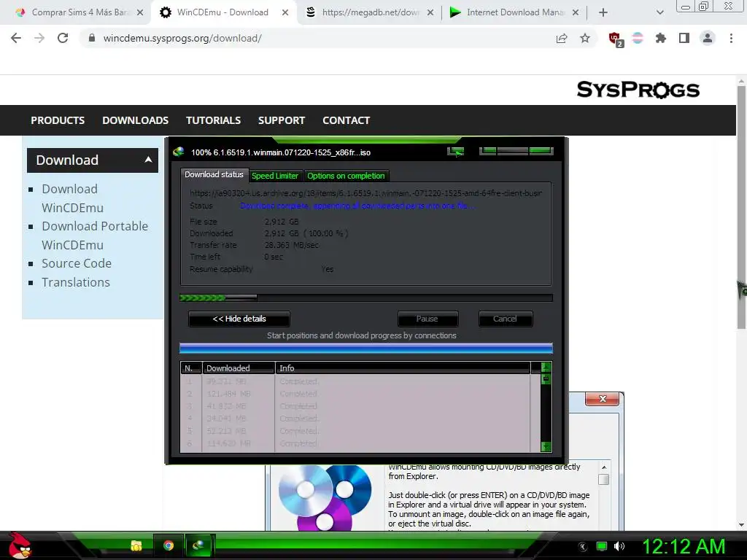Open the TUTORIALS menu
The image size is (747, 560).
click(213, 120)
